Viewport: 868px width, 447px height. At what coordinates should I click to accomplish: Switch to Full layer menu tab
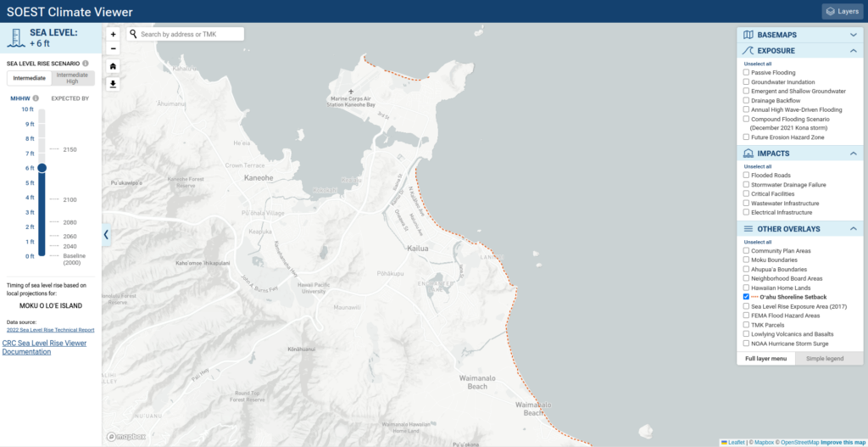(765, 359)
